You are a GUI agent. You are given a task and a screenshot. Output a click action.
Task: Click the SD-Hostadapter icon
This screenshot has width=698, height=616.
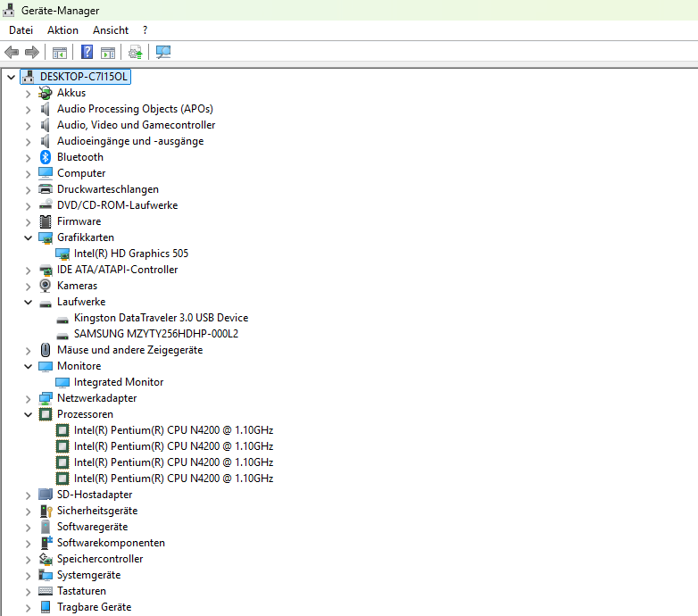tap(46, 494)
